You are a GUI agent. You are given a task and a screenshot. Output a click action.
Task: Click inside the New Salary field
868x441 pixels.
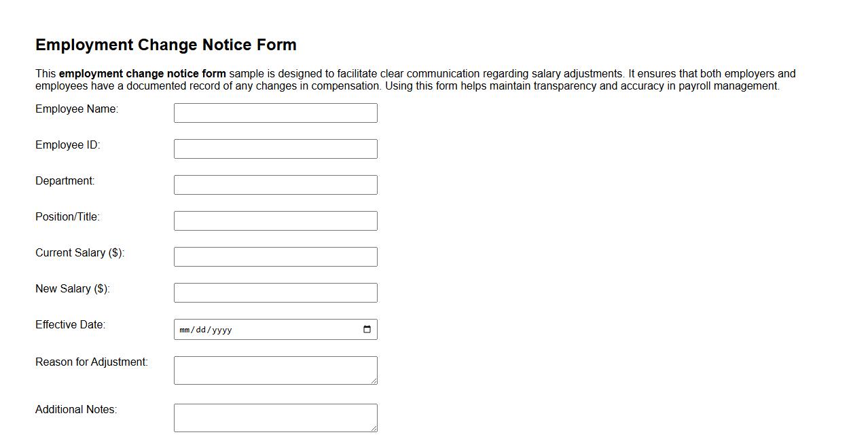275,292
